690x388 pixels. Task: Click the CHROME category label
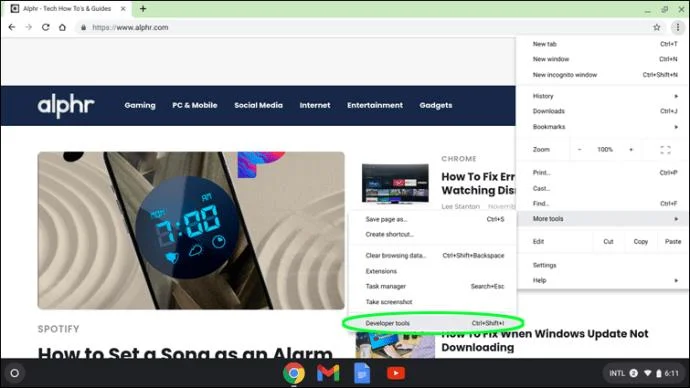[x=459, y=159]
